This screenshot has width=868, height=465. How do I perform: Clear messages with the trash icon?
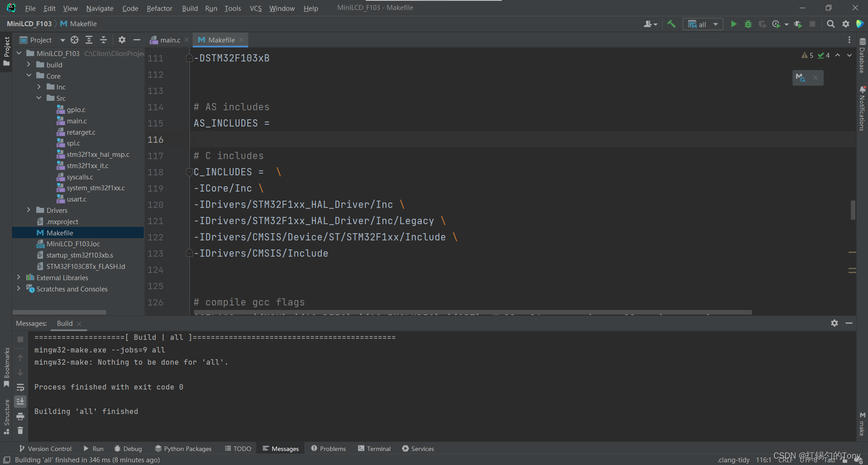pyautogui.click(x=20, y=430)
